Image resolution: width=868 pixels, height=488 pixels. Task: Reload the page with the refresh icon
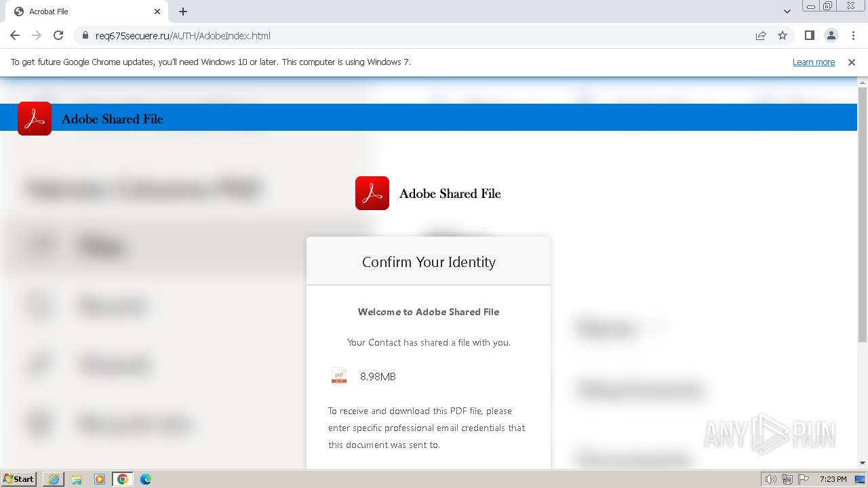tap(58, 35)
